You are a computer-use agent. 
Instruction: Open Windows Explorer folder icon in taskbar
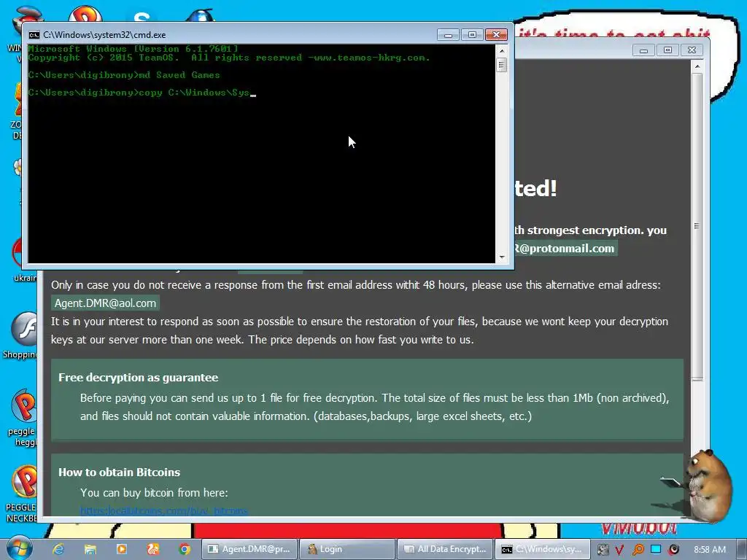(90, 549)
